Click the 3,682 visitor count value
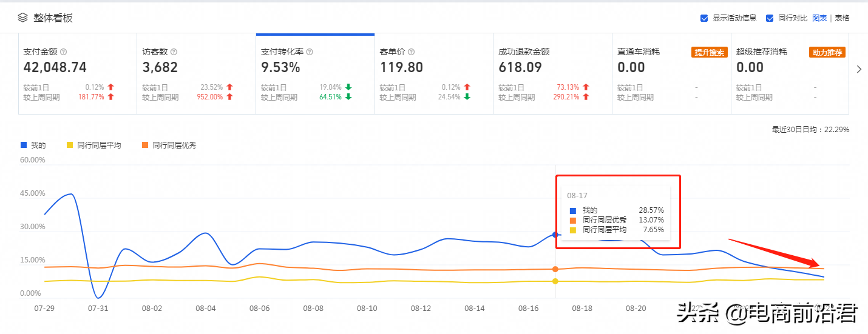 [160, 67]
